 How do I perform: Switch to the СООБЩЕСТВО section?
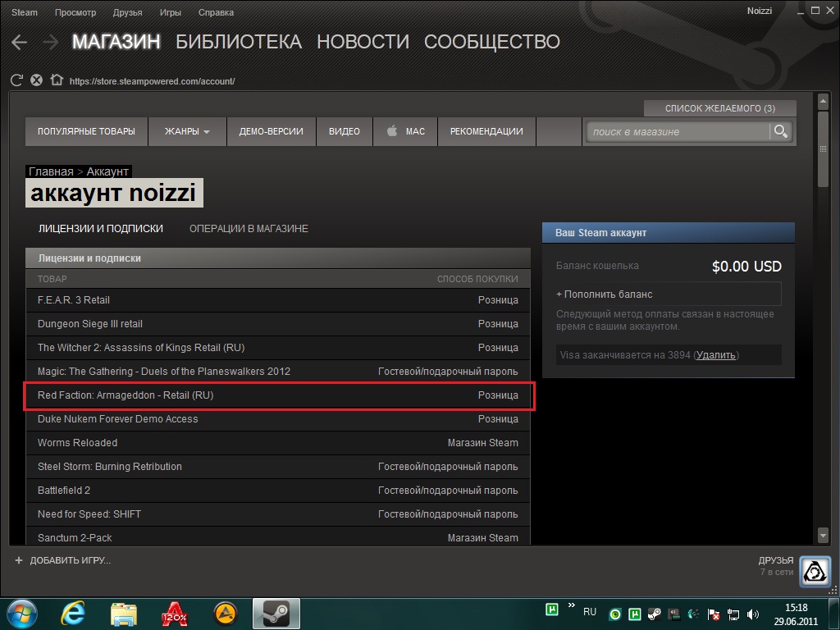click(x=492, y=42)
